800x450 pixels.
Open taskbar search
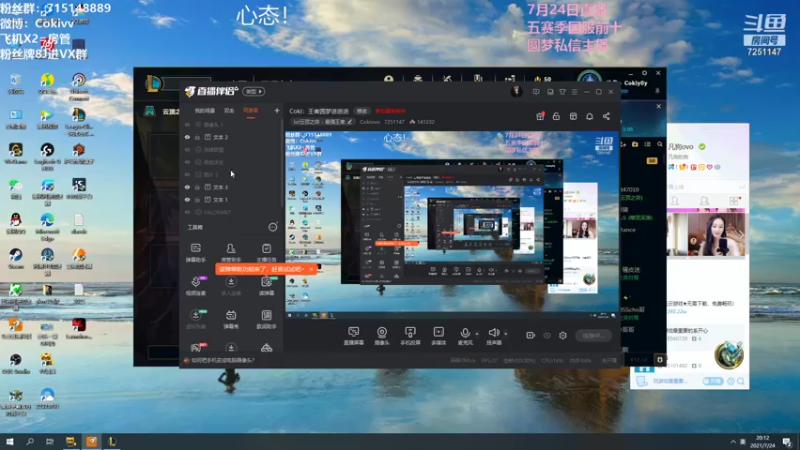tap(30, 441)
